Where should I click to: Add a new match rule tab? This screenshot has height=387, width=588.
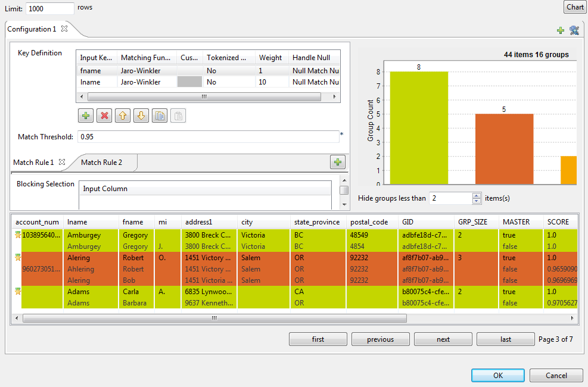click(338, 162)
